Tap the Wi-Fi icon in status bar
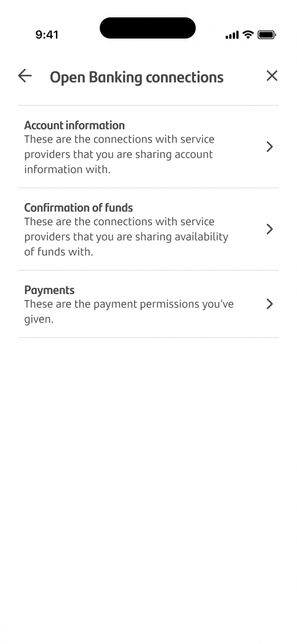The image size is (297, 644). tap(247, 35)
